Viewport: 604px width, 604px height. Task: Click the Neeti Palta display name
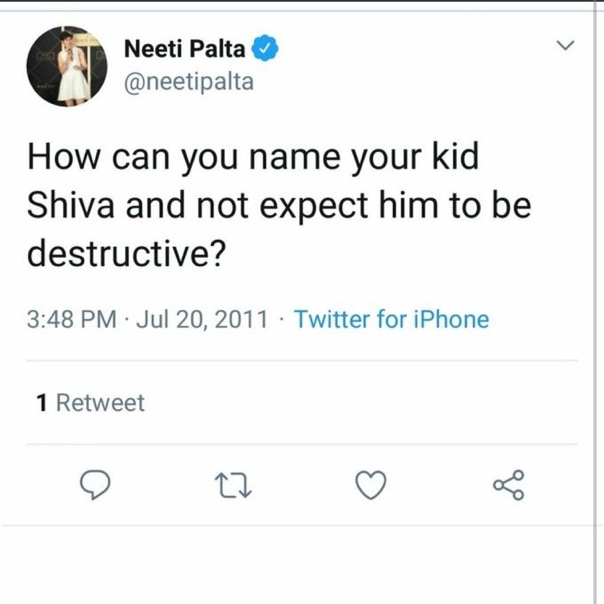[186, 47]
